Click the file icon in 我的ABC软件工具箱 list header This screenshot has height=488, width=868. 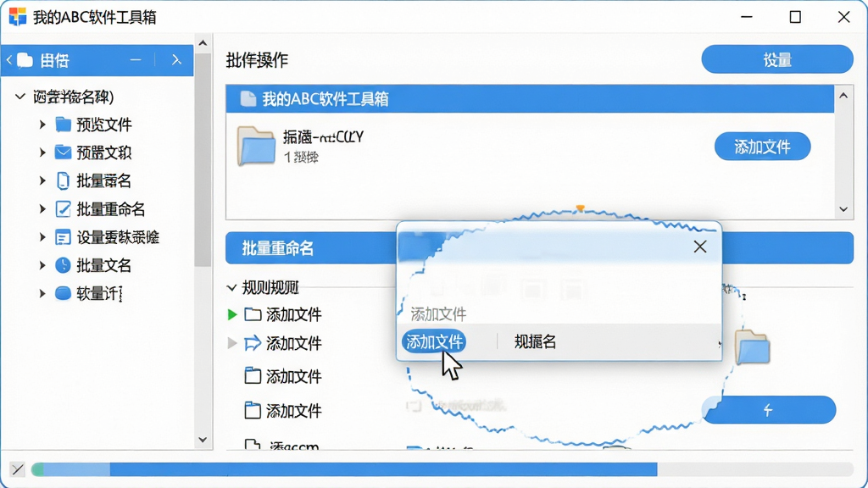[x=248, y=99]
